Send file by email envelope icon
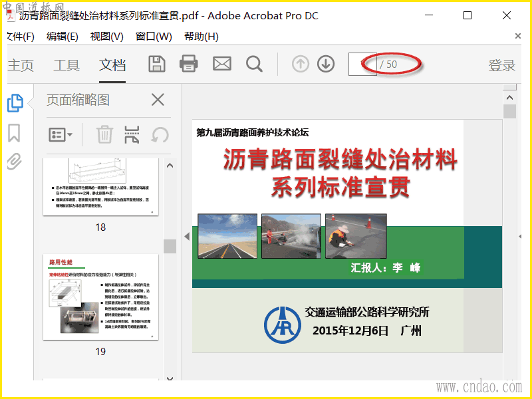 [222, 64]
